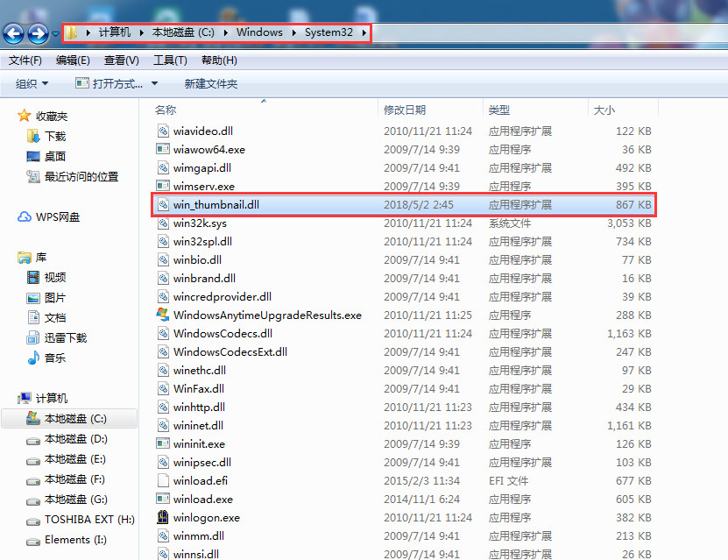Select 本地磁盘 (C:) in the address breadcrumb

point(183,32)
